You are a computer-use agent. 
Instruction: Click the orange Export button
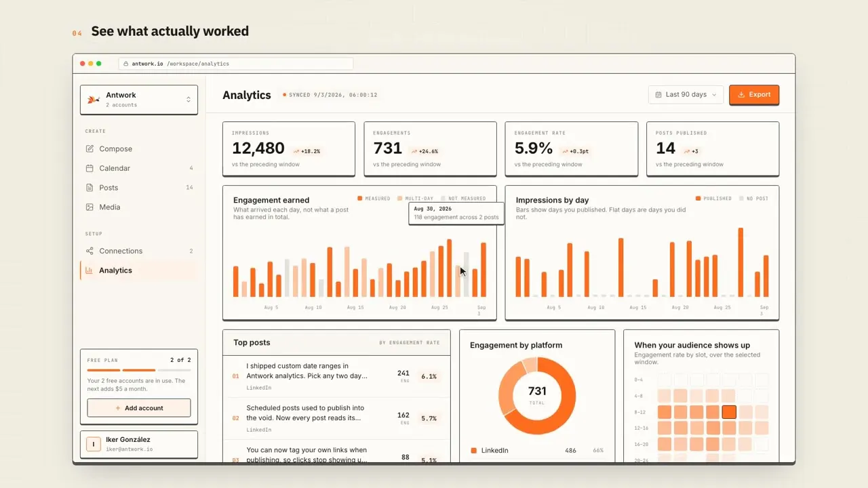click(754, 95)
